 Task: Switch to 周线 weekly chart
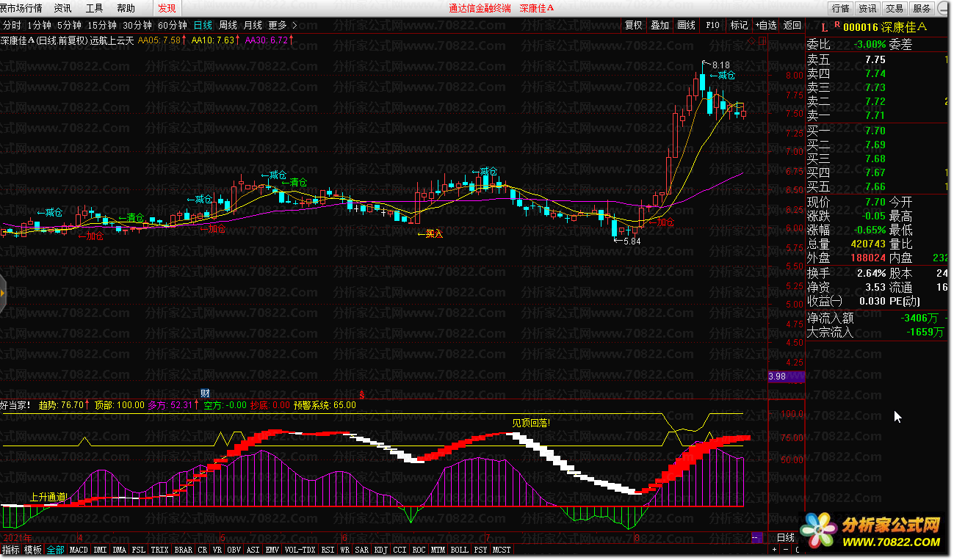pyautogui.click(x=228, y=25)
